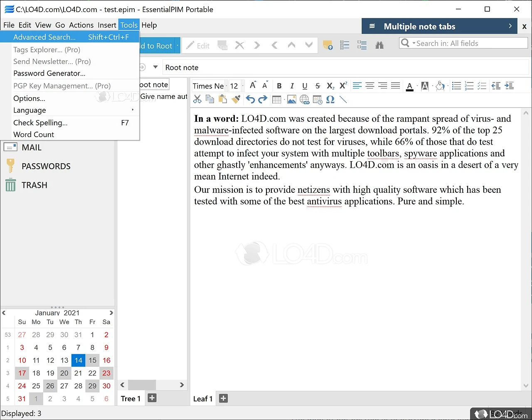Decrease font size with shrink icon
Image resolution: width=532 pixels, height=420 pixels.
point(265,85)
